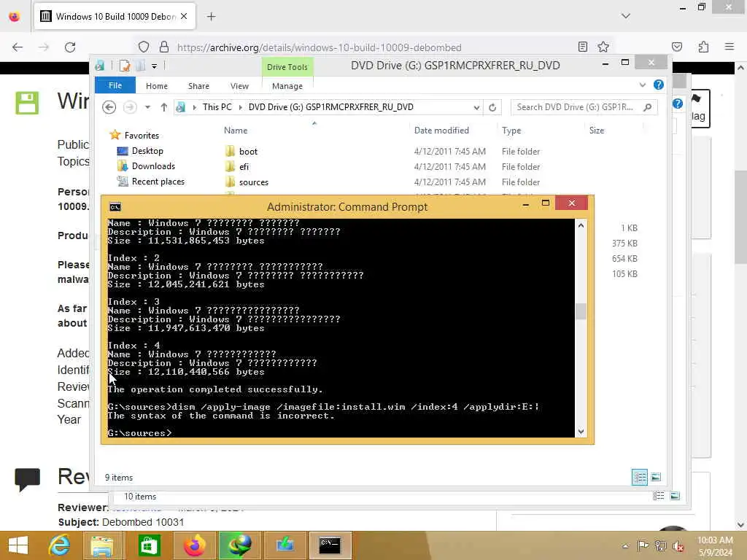List all Firefox tabs dropdown
Screen dimensions: 747x560
tap(625, 16)
